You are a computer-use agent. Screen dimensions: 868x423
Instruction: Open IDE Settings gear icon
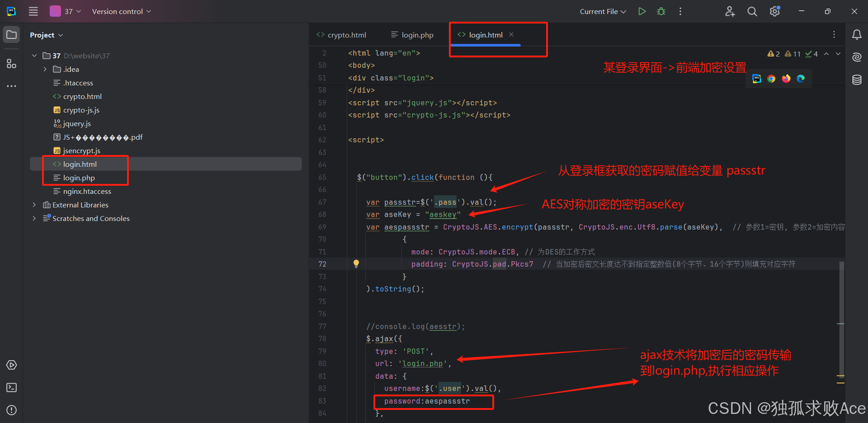tap(774, 11)
